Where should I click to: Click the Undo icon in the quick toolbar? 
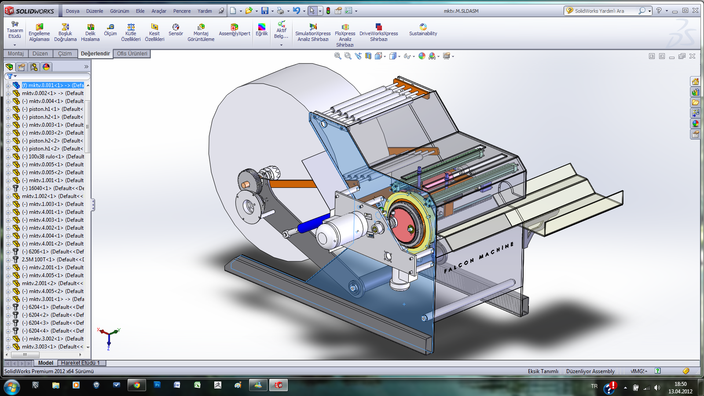click(x=296, y=11)
